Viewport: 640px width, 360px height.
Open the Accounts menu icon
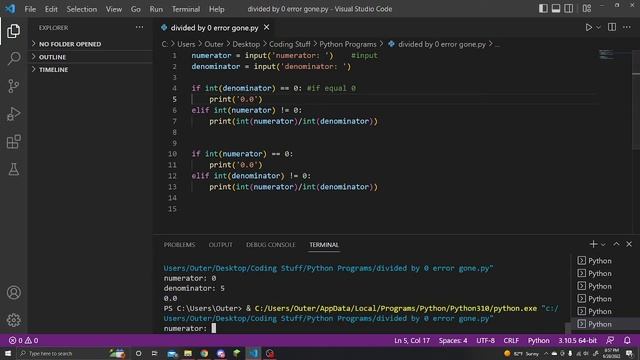[x=13, y=293]
